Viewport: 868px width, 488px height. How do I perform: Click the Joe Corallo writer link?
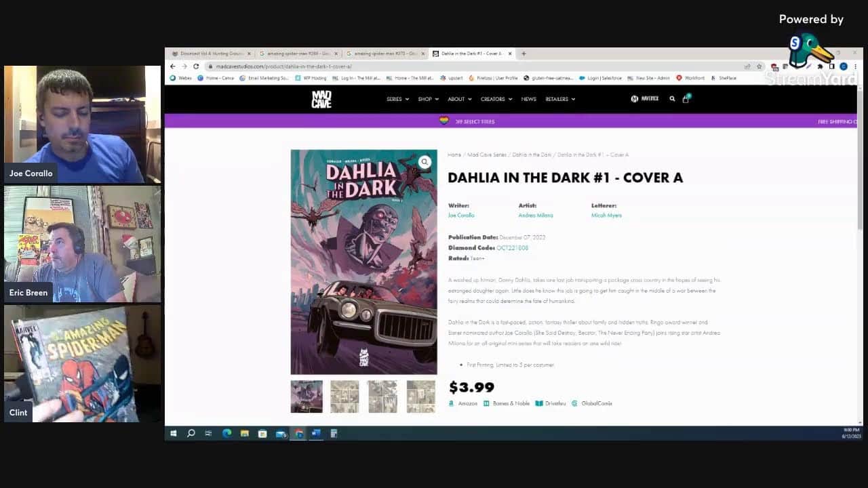pos(461,216)
